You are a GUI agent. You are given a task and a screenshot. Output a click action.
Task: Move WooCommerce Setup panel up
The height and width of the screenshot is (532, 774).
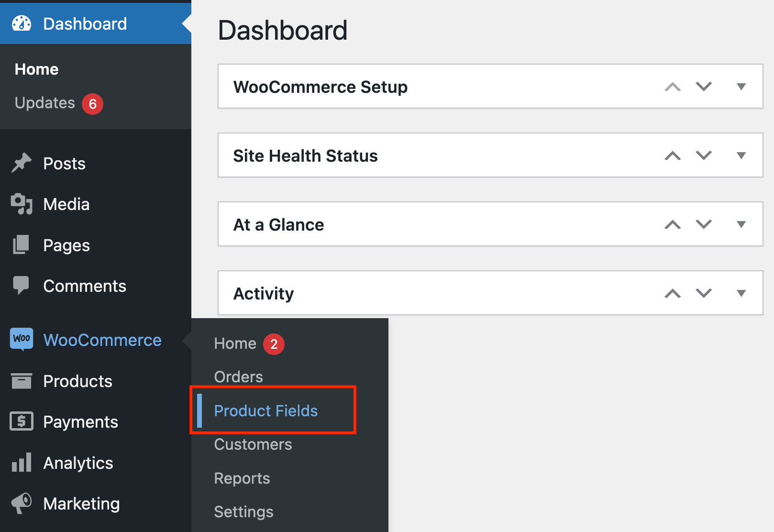click(x=673, y=87)
